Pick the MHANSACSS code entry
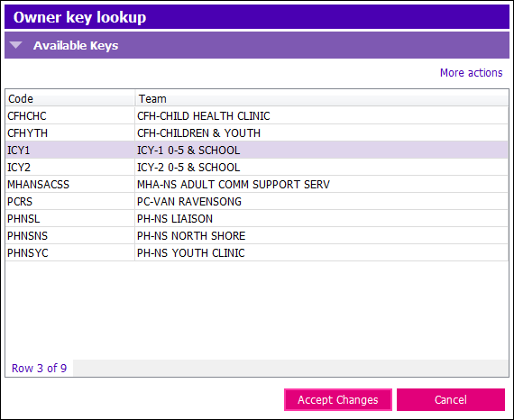This screenshot has height=420, width=514. point(39,185)
